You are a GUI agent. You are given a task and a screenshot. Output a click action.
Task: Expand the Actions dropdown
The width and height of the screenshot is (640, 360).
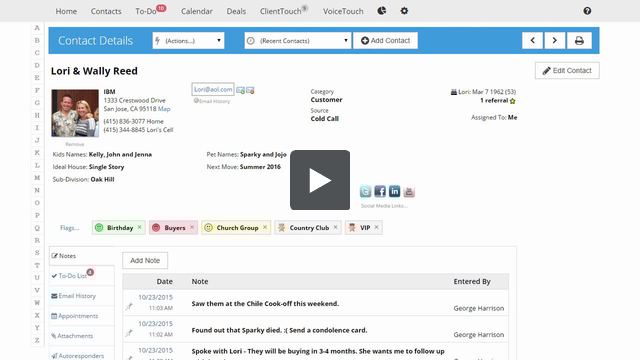point(188,40)
